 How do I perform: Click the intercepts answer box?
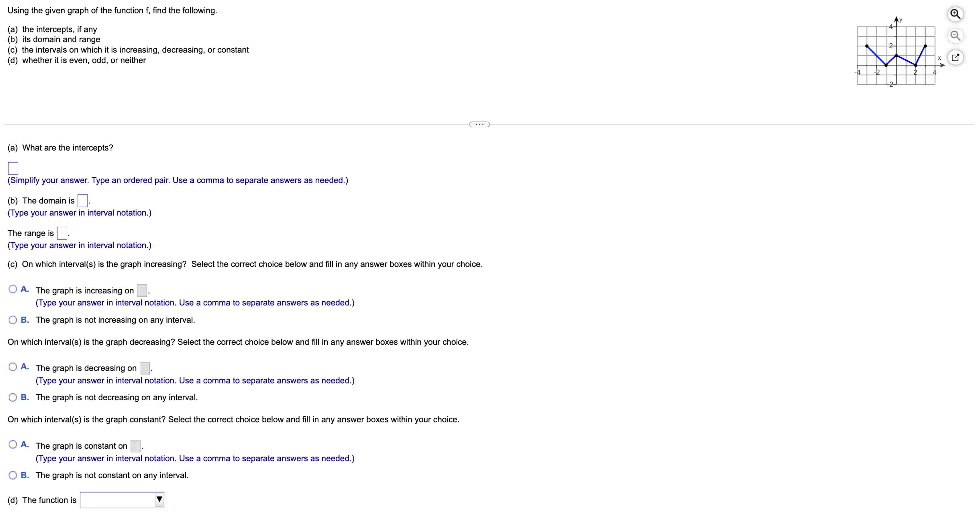coord(13,168)
